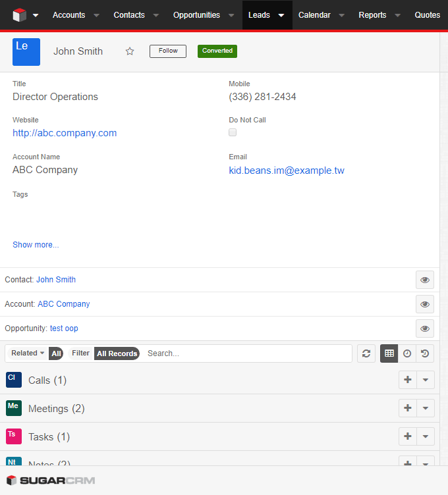Image resolution: width=448 pixels, height=495 pixels.
Task: Click the Ts Tasks module icon
Action: tap(14, 436)
